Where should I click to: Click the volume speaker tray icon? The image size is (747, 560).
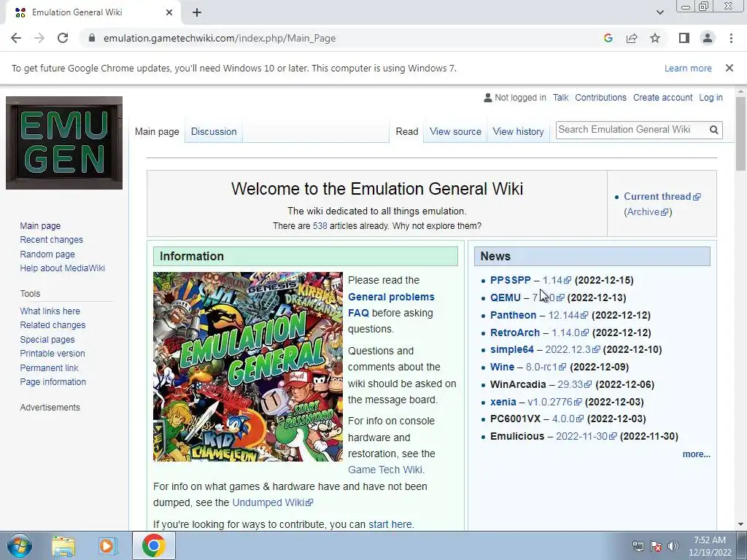(x=673, y=546)
